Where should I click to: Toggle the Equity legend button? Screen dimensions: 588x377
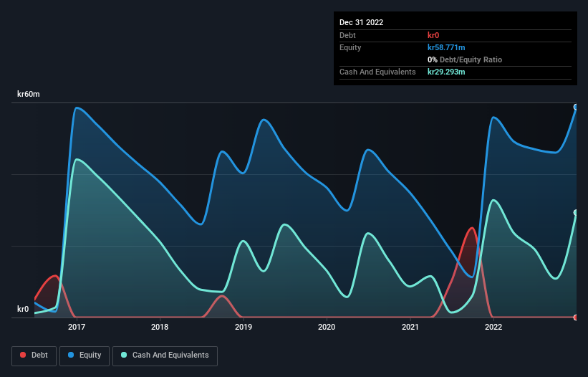(x=85, y=355)
